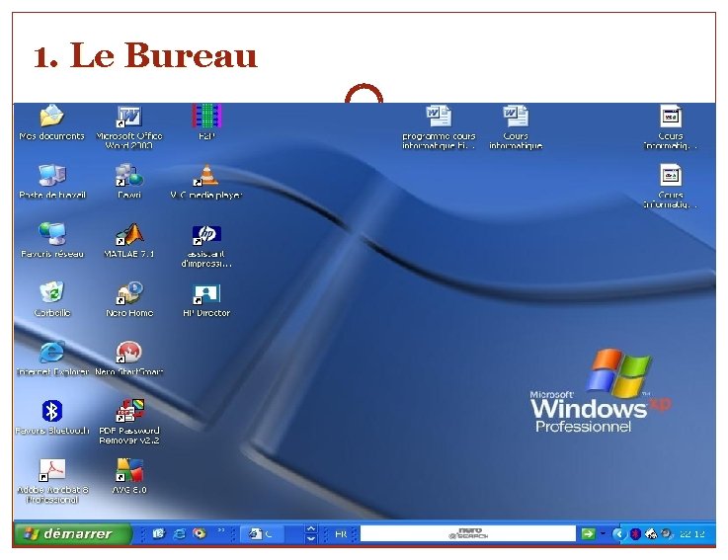This screenshot has width=728, height=560.
Task: Expand hidden system tray icons arrow
Action: pos(618,534)
